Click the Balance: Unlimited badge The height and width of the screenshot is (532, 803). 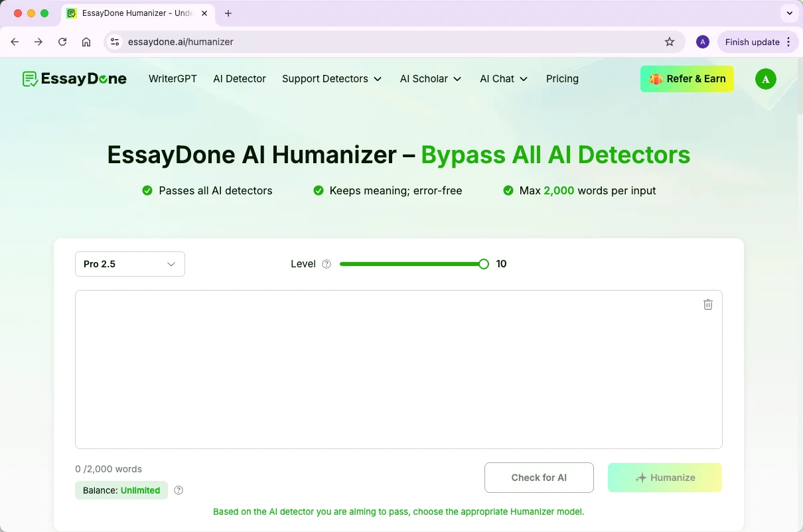tap(121, 490)
